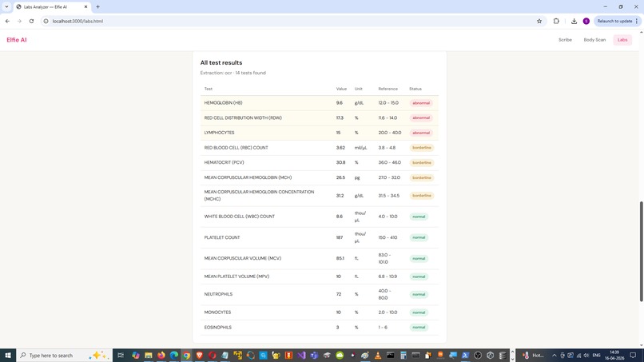Screen dimensions: 644x362
Task: Open the Extensions puzzle icon
Action: click(x=556, y=21)
